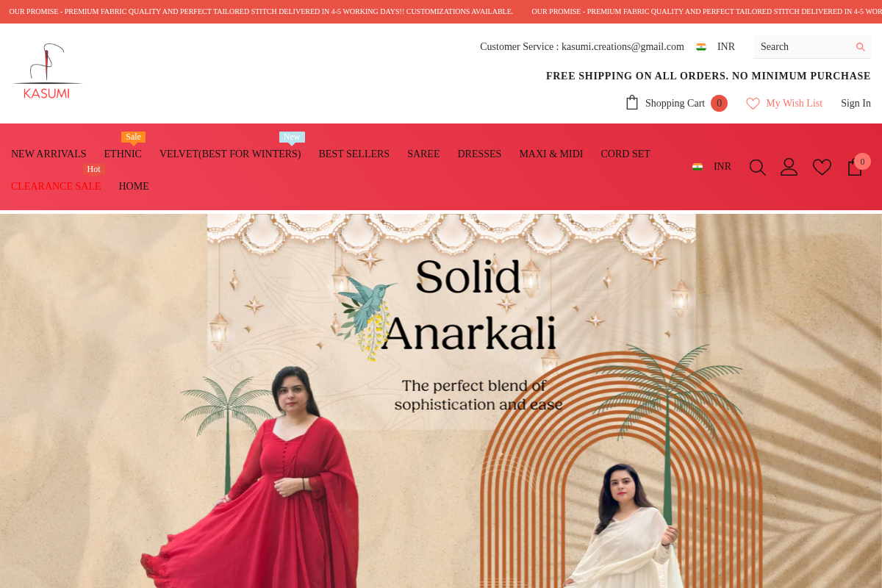Viewport: 882px width, 588px height.
Task: Open account via user icon in navbar
Action: tap(789, 167)
